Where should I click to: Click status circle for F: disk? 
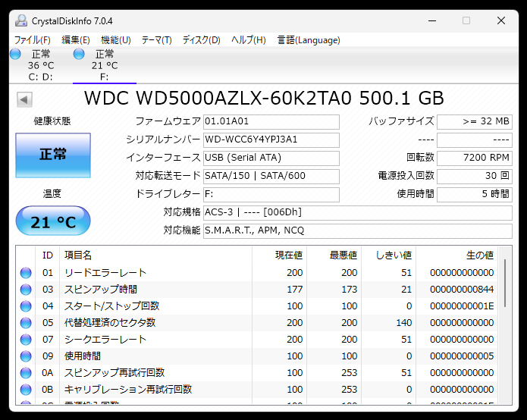(79, 54)
